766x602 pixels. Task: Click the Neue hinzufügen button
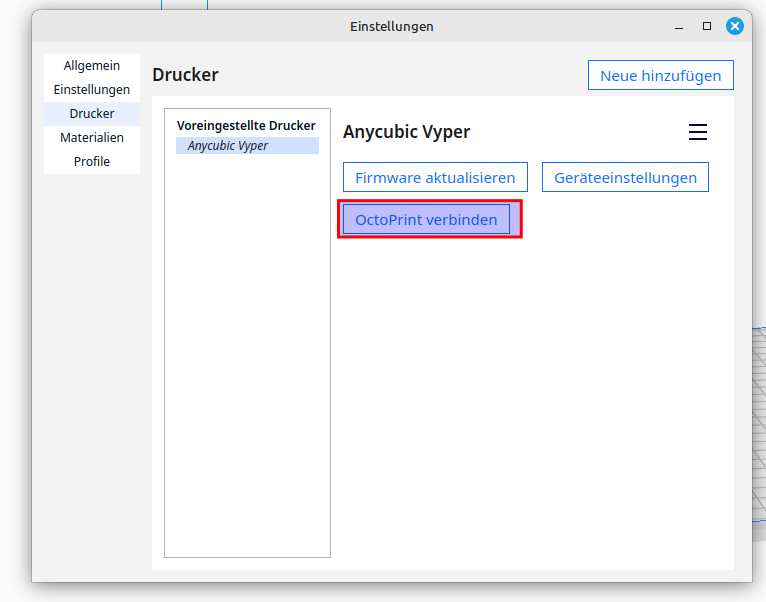point(660,76)
